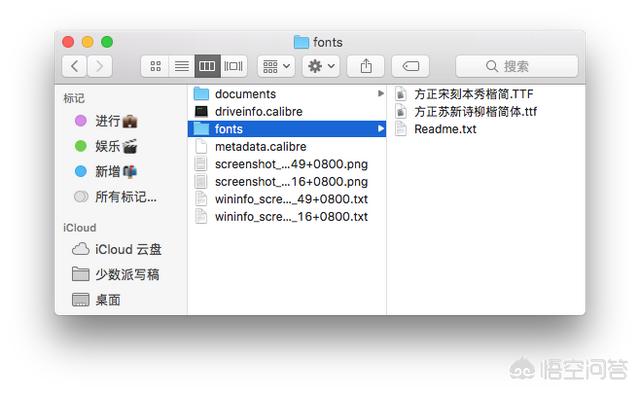Open the gear action menu
The height and width of the screenshot is (393, 640).
(x=321, y=66)
